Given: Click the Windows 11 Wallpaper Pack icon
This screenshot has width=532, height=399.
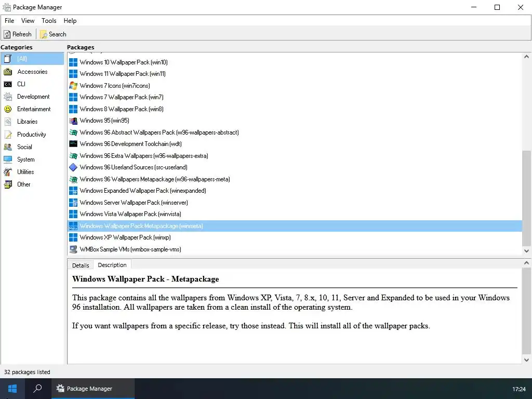Looking at the screenshot, I should click(x=73, y=74).
